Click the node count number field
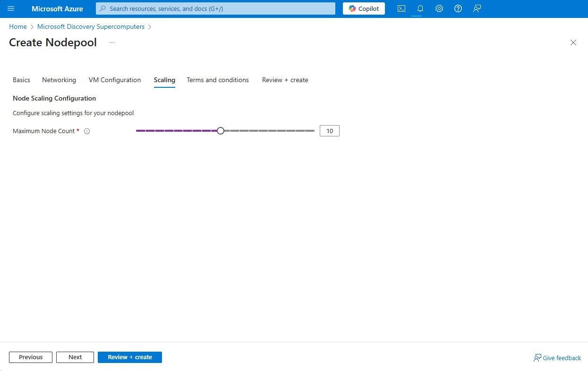Image resolution: width=588 pixels, height=371 pixels. point(330,131)
